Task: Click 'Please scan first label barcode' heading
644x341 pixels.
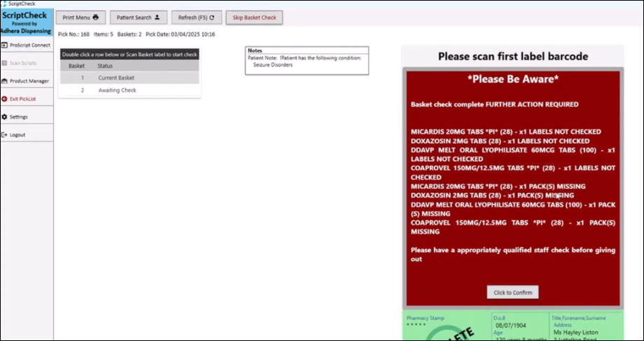Action: tap(513, 56)
